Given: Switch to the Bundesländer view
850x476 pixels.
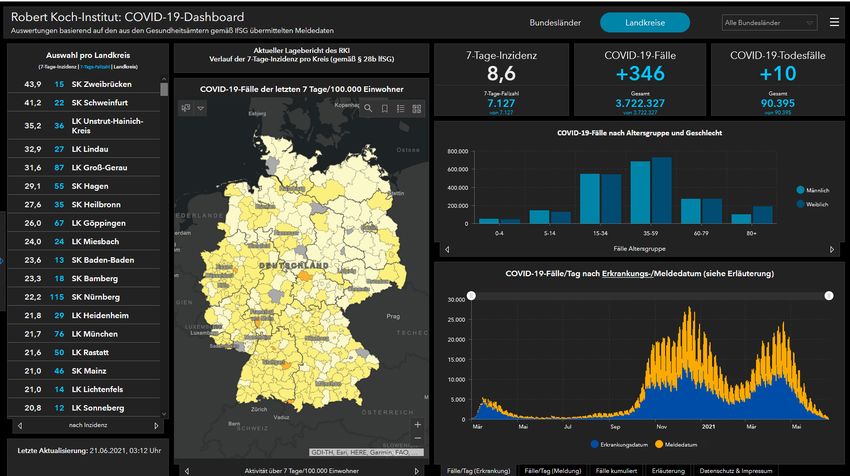Looking at the screenshot, I should (x=555, y=22).
